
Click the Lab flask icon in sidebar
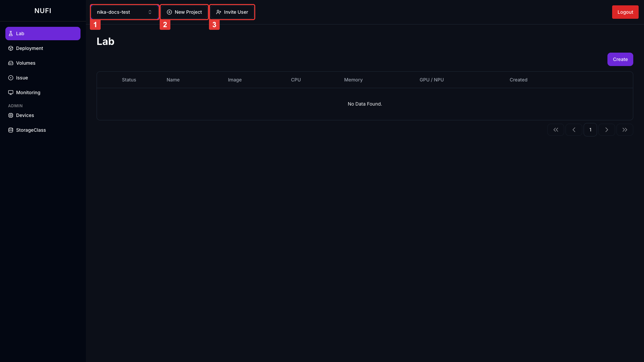[x=11, y=34]
